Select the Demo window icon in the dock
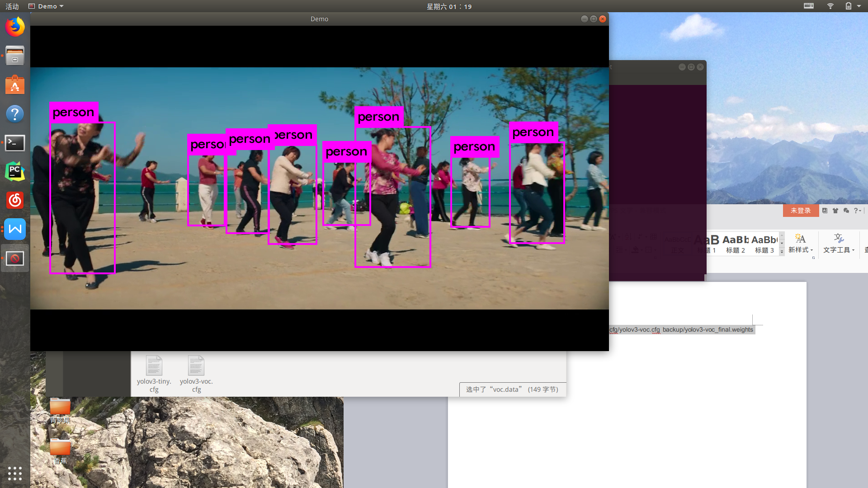868x488 pixels. point(15,258)
